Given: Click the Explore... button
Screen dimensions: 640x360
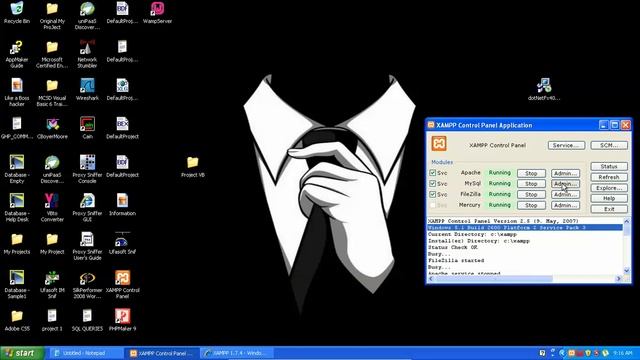Looking at the screenshot, I should 609,188.
